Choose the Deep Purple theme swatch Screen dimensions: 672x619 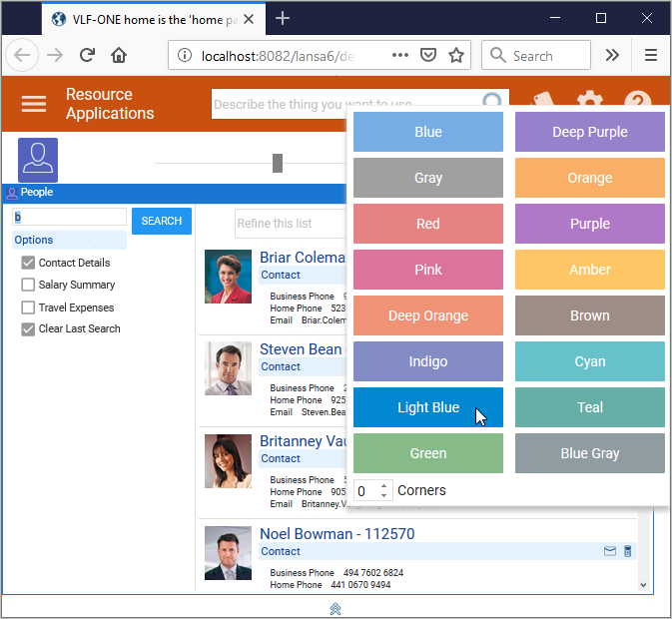590,132
